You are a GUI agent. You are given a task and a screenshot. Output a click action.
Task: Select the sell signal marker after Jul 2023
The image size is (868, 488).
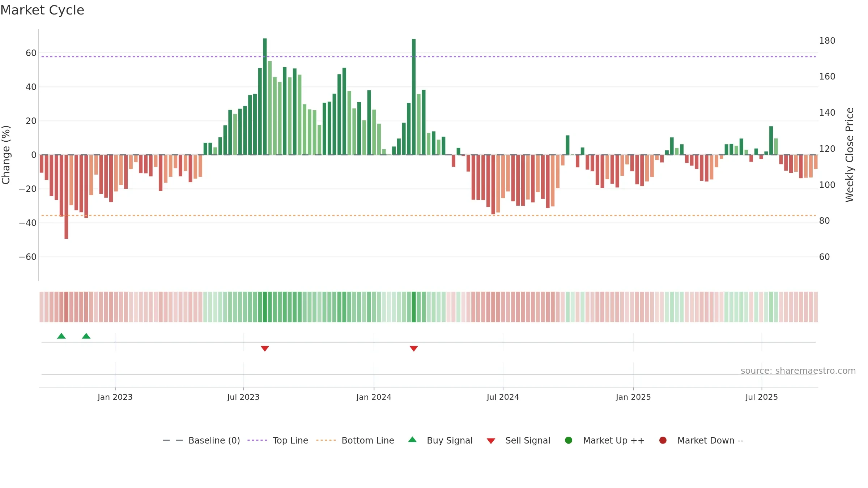[x=265, y=348]
